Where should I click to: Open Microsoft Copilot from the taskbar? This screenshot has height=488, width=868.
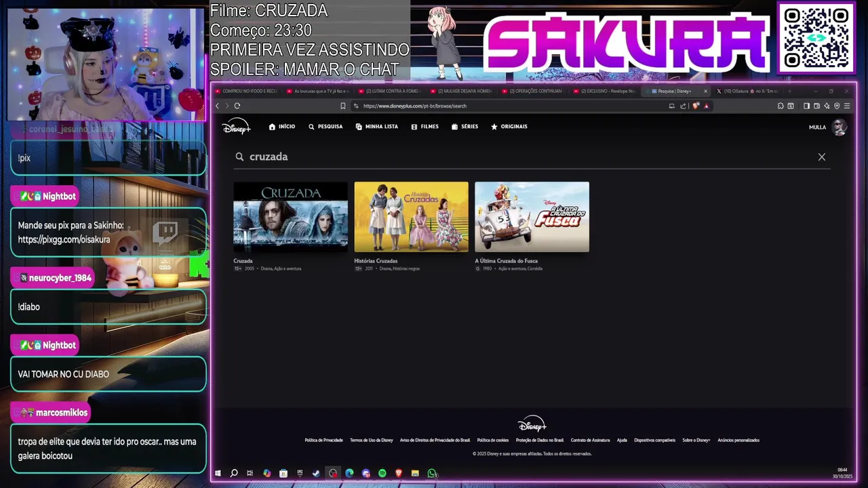coord(267,473)
